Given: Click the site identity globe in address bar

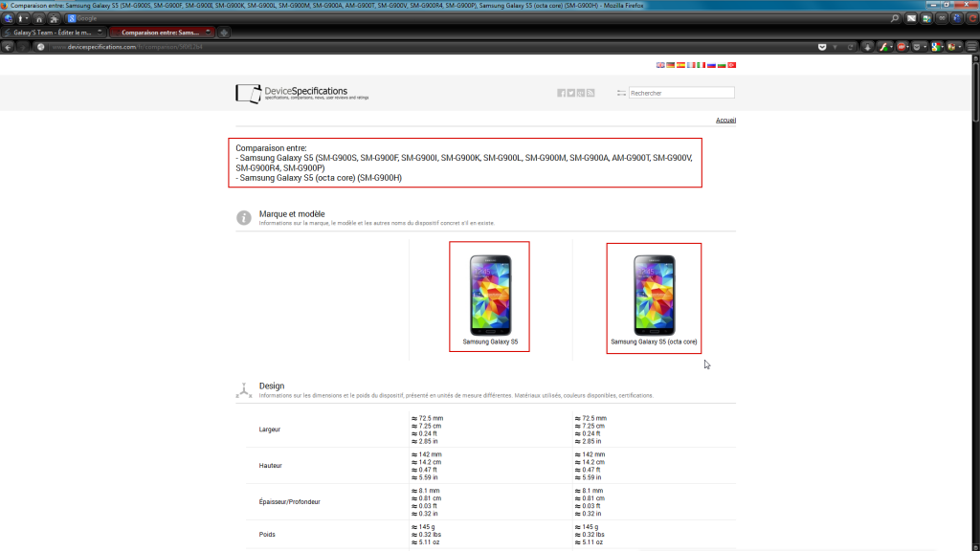Looking at the screenshot, I should [x=40, y=47].
